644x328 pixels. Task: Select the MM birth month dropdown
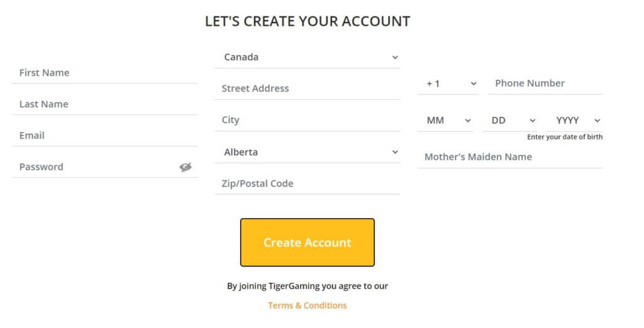click(x=445, y=121)
